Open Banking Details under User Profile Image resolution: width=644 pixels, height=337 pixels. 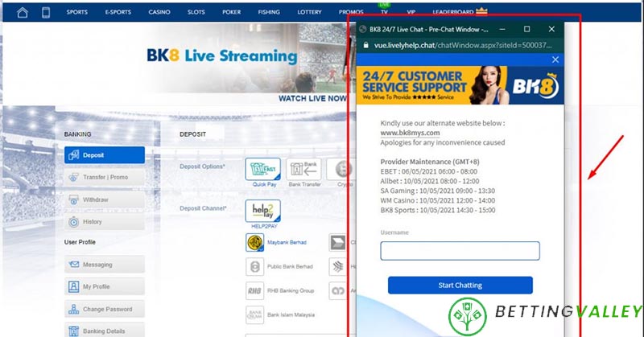tap(105, 331)
